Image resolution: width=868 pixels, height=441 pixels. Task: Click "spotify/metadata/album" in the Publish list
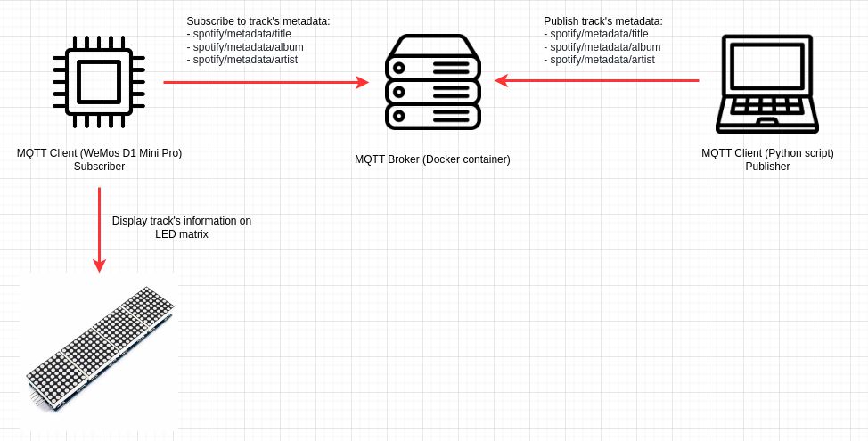click(x=605, y=47)
